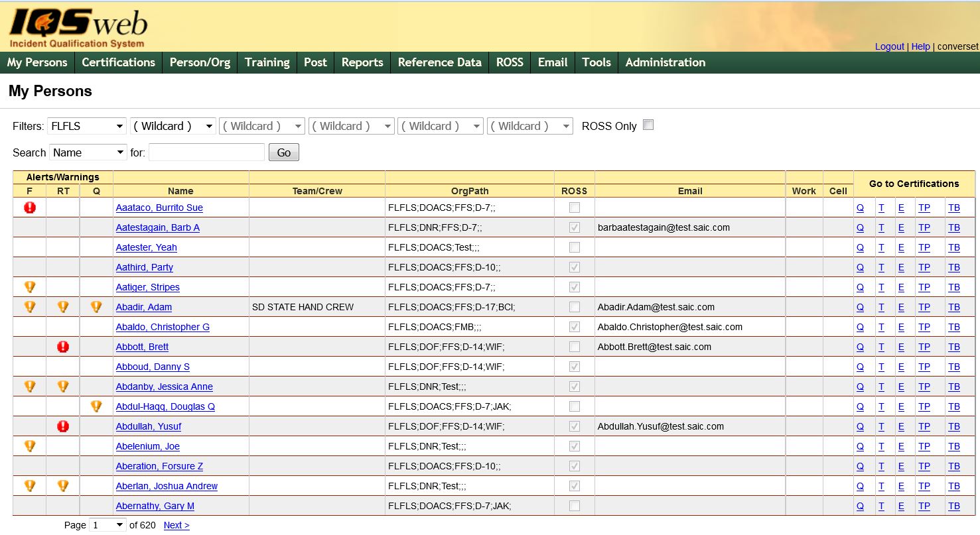Open the Training menu
This screenshot has height=535, width=980.
[x=267, y=62]
